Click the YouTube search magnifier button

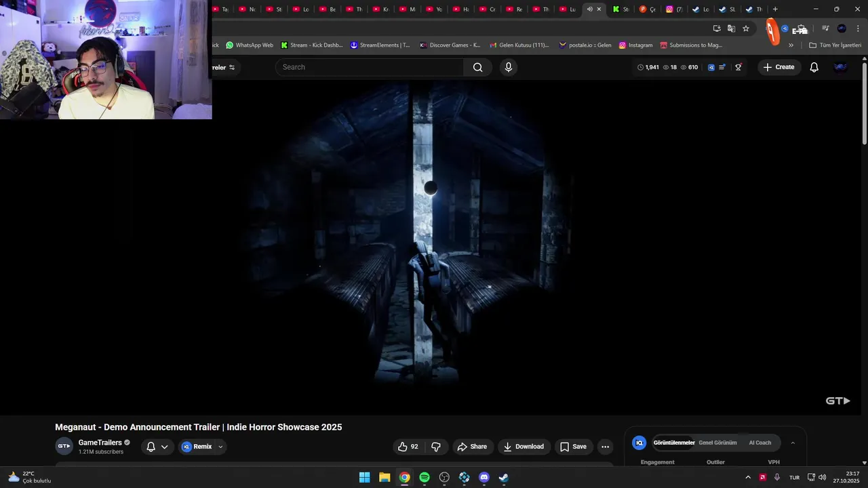click(x=478, y=67)
